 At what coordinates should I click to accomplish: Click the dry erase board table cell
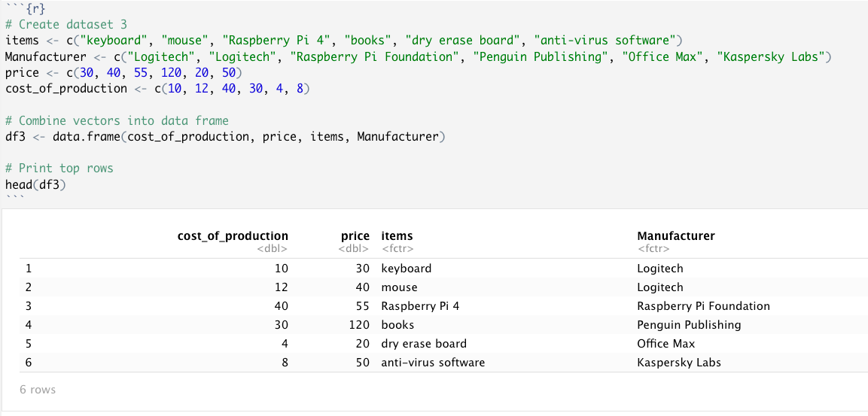coord(424,344)
